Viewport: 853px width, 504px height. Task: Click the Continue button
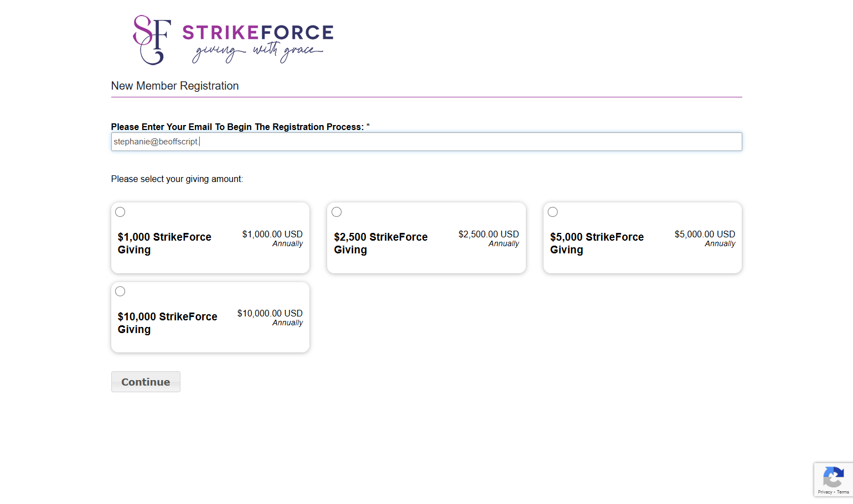point(146,382)
